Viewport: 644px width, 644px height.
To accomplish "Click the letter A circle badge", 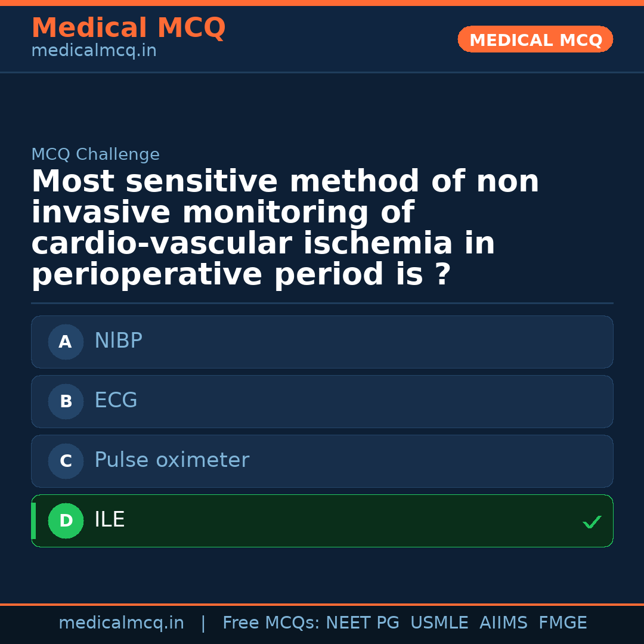I will pyautogui.click(x=66, y=342).
